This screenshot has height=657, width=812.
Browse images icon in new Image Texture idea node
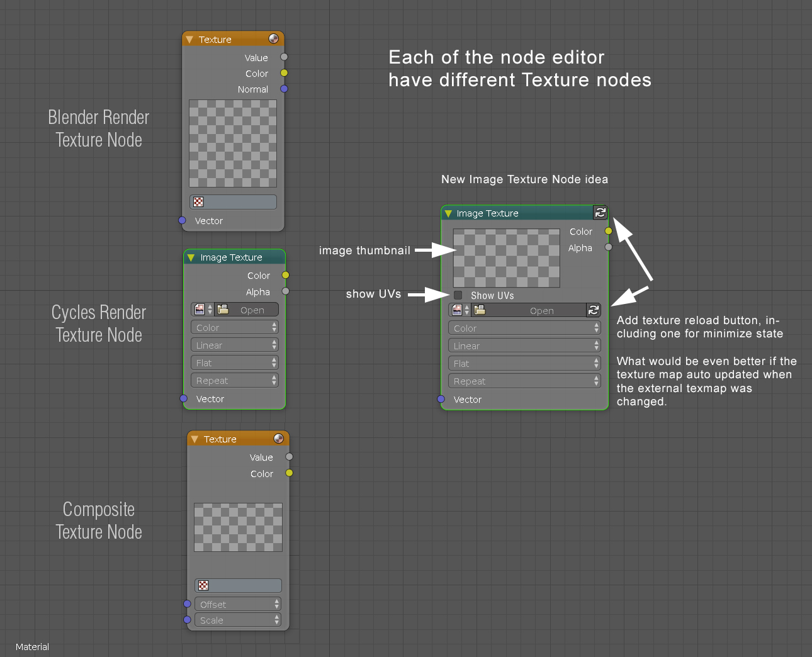[461, 310]
